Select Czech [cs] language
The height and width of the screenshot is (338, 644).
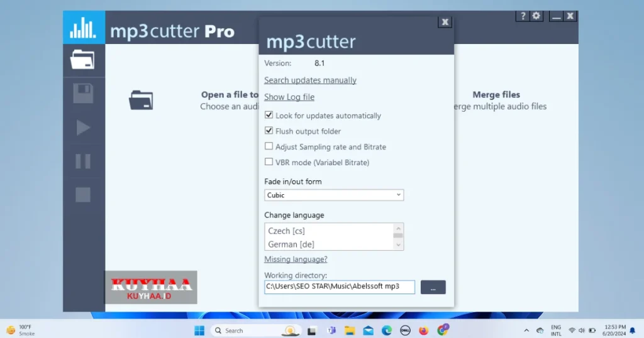coord(286,231)
